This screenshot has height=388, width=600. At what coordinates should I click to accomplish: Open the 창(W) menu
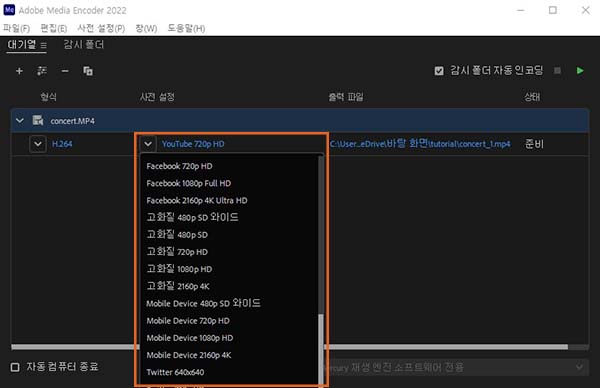146,28
